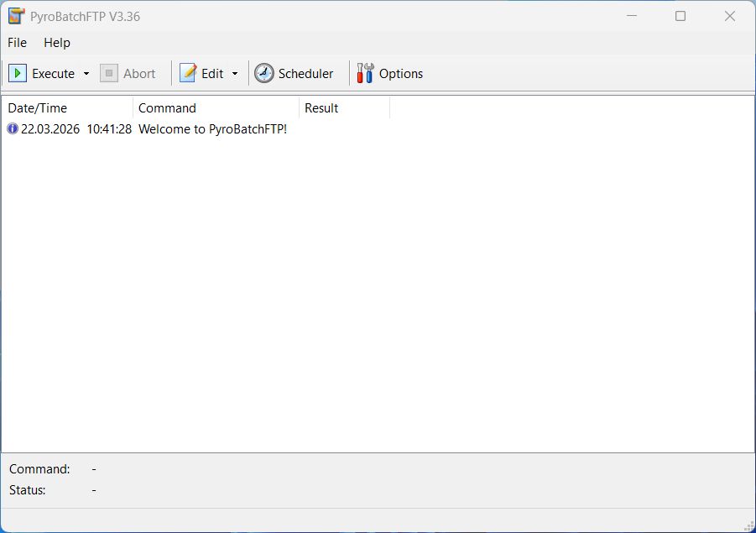Open the Scheduler clock icon

pyautogui.click(x=264, y=74)
